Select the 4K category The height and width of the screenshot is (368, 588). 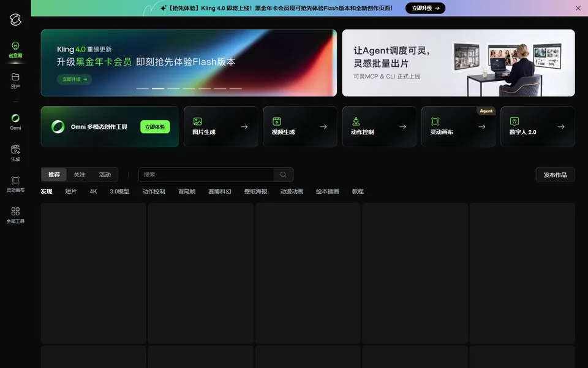(93, 191)
